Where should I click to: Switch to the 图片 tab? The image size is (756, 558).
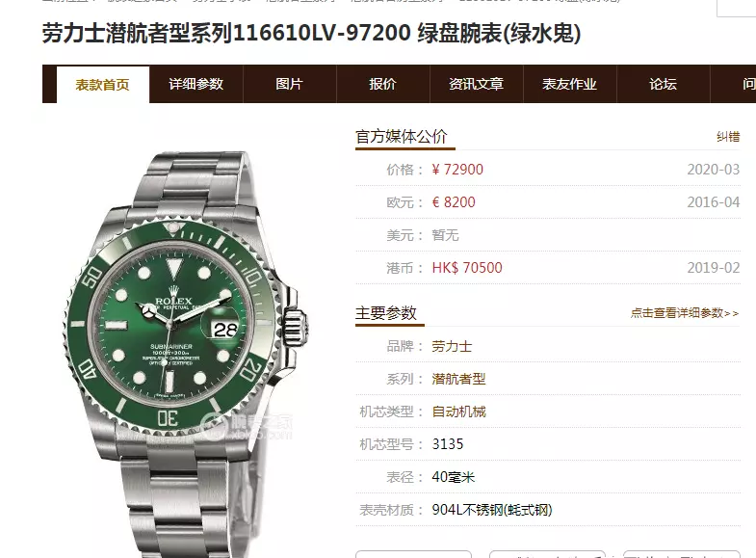pyautogui.click(x=289, y=84)
